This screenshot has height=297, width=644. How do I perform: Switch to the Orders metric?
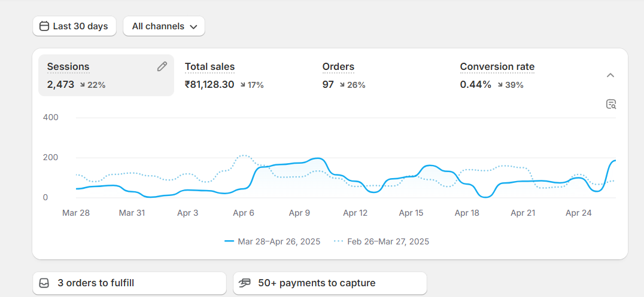click(338, 67)
